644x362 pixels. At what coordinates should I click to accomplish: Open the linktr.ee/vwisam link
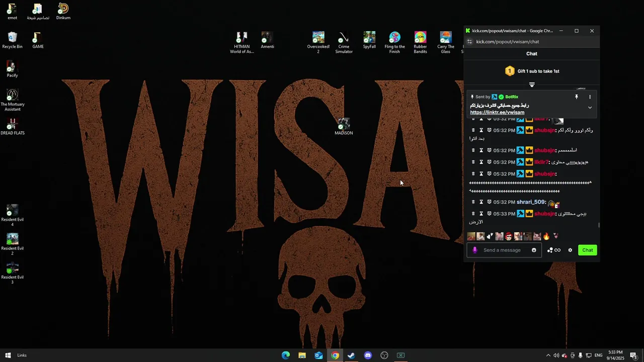(x=497, y=113)
